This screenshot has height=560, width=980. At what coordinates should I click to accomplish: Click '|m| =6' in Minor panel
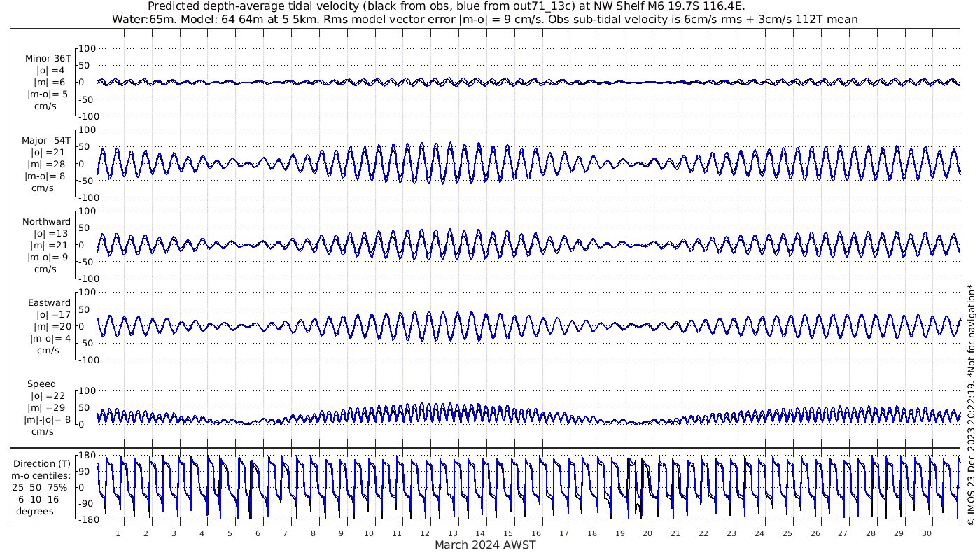coord(49,83)
